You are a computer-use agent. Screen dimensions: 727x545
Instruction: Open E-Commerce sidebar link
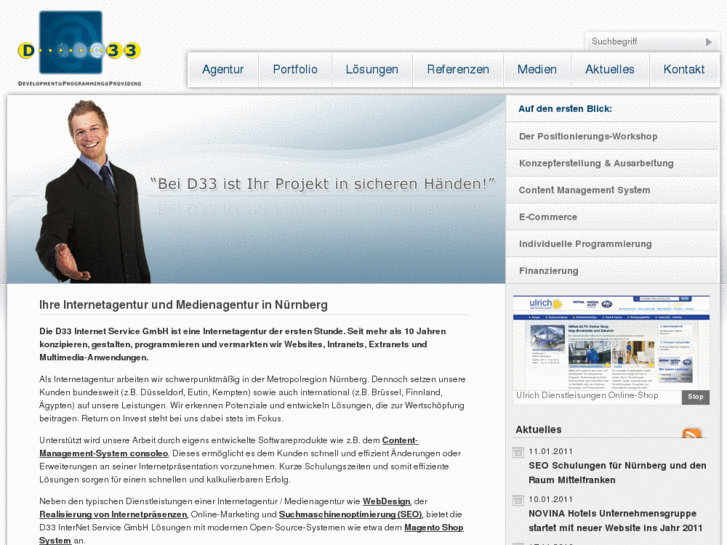pos(612,217)
